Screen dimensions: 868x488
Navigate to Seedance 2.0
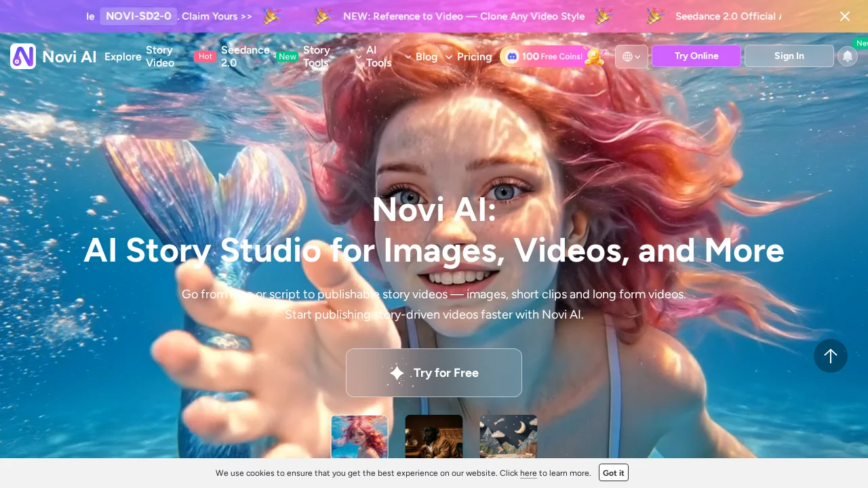tap(245, 57)
